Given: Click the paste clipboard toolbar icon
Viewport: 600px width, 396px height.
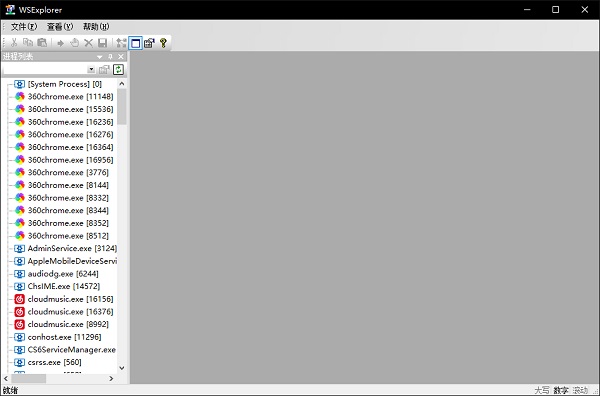Looking at the screenshot, I should coord(42,42).
